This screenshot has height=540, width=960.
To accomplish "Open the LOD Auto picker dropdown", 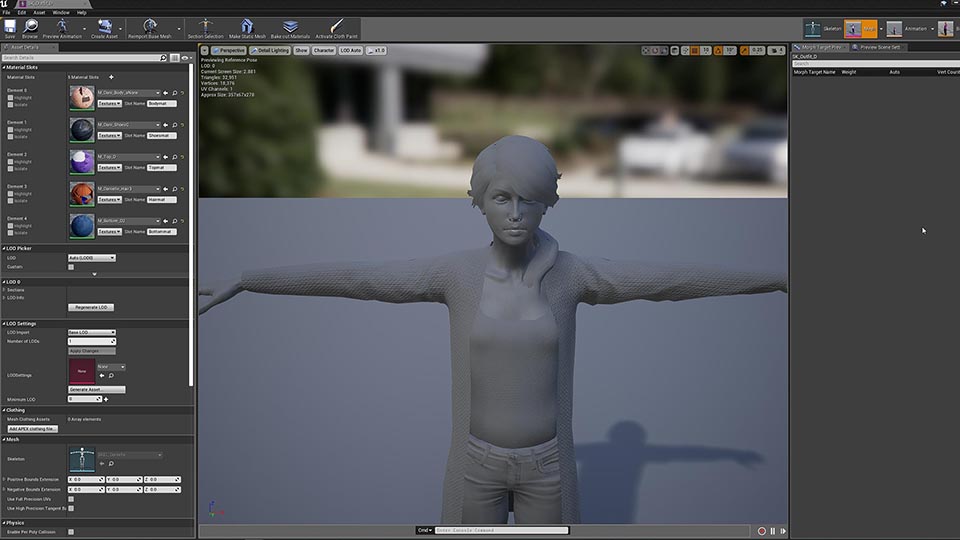I will click(x=91, y=258).
